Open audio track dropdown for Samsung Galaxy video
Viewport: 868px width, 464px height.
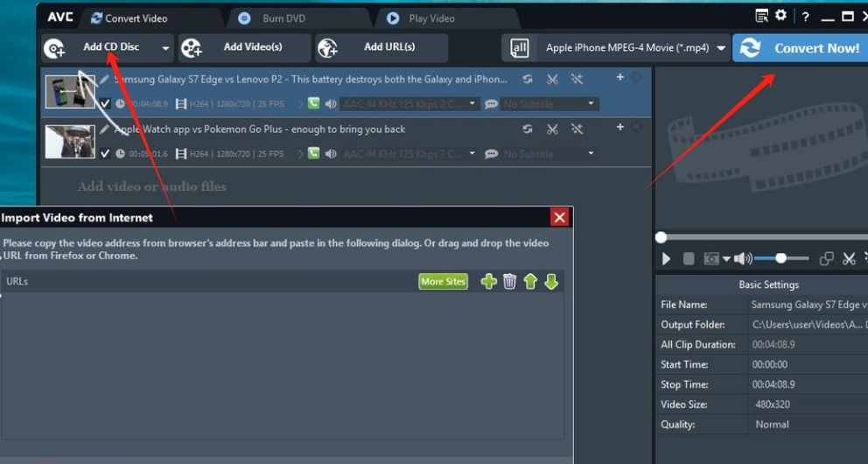point(409,103)
